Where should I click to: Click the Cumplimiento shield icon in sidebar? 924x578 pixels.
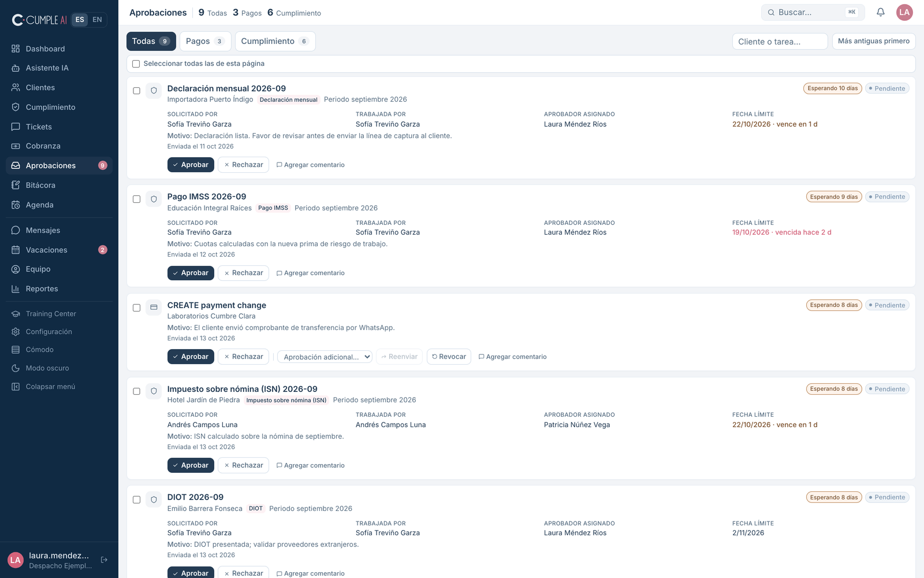(x=16, y=107)
